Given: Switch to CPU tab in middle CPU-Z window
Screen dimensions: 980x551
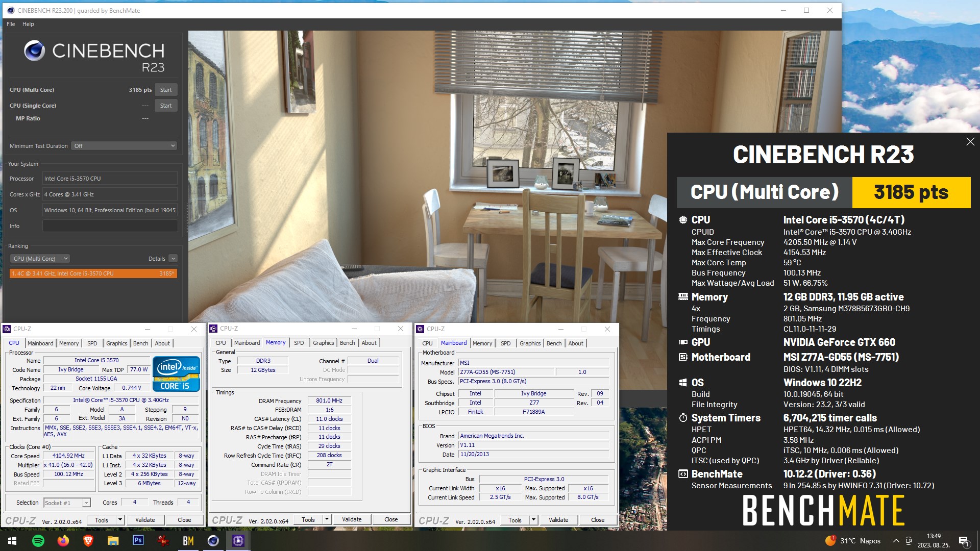Looking at the screenshot, I should tap(220, 343).
